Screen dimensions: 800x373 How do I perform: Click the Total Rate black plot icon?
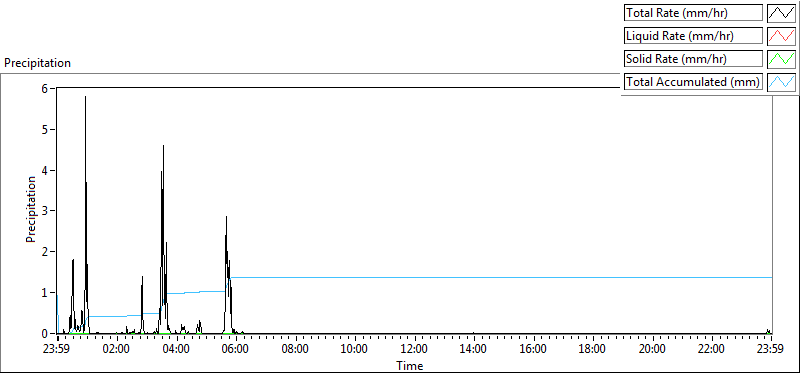781,13
